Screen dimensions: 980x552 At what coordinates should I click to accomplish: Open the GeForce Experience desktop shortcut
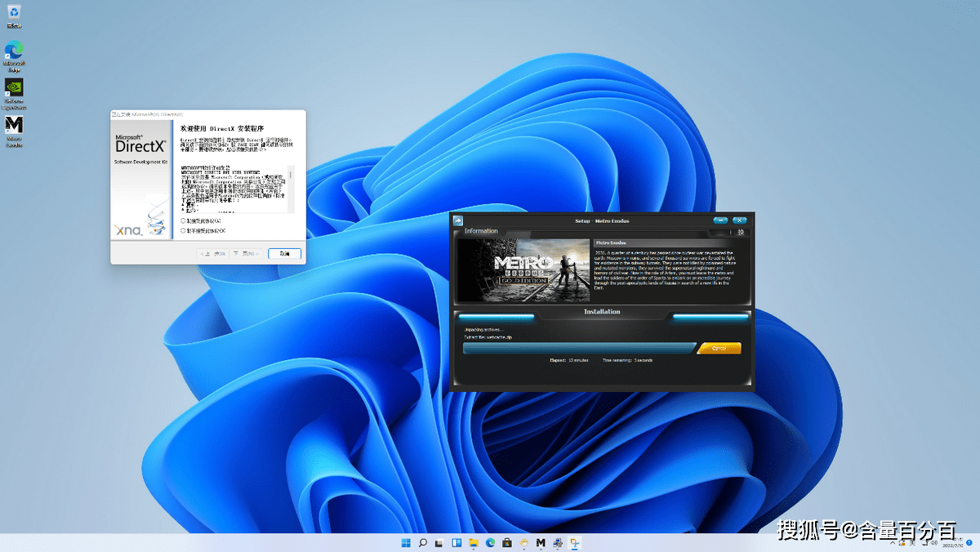pos(14,88)
